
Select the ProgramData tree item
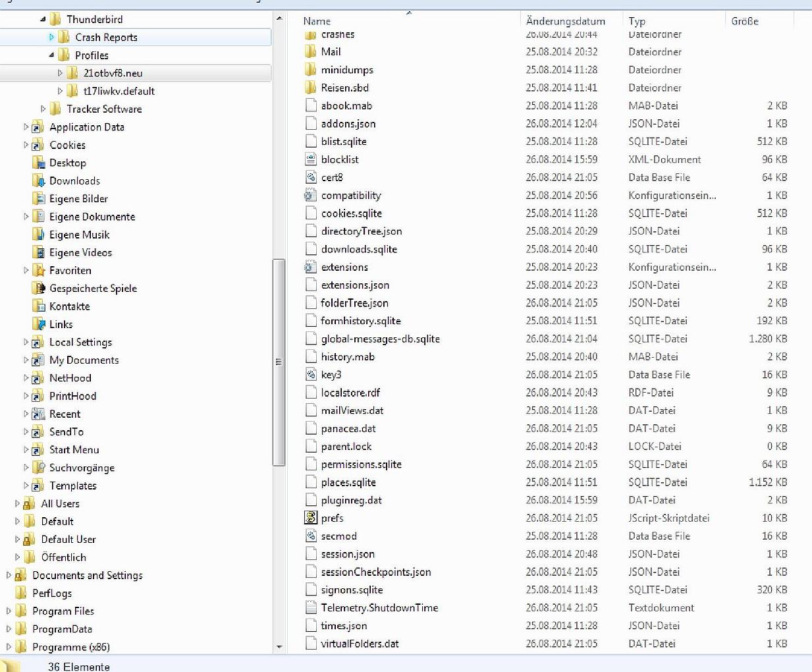62,629
